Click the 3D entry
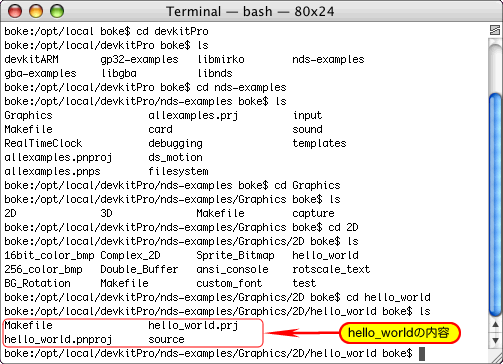The width and height of the screenshot is (503, 364). tap(106, 213)
